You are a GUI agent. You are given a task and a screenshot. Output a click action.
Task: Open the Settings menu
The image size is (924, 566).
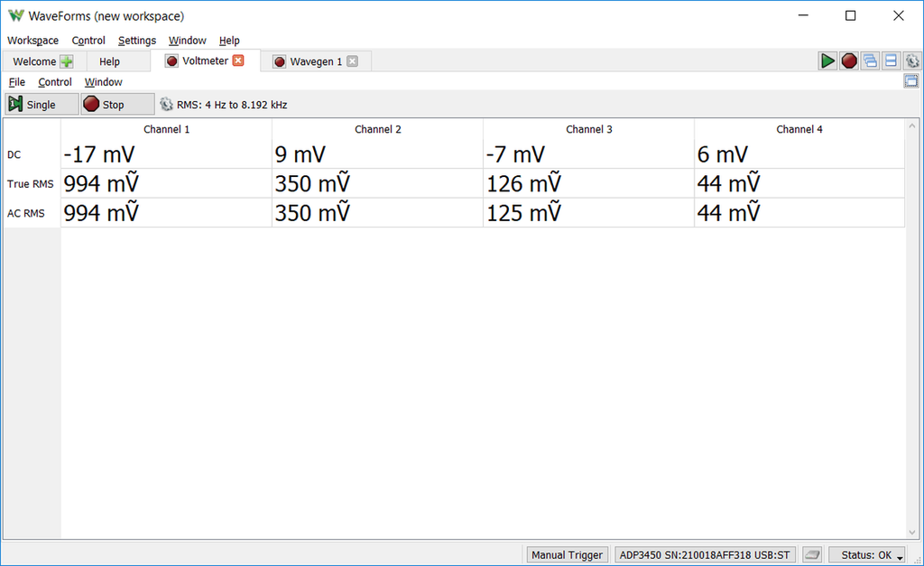(137, 41)
